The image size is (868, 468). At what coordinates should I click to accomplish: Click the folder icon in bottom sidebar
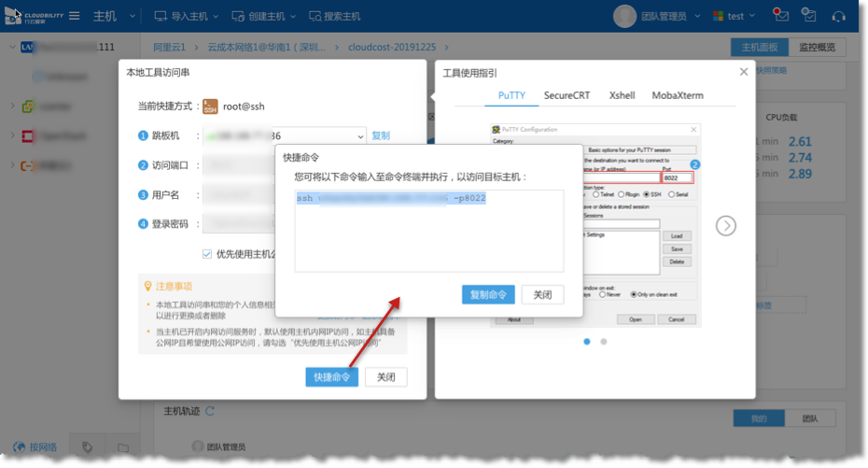(x=123, y=447)
